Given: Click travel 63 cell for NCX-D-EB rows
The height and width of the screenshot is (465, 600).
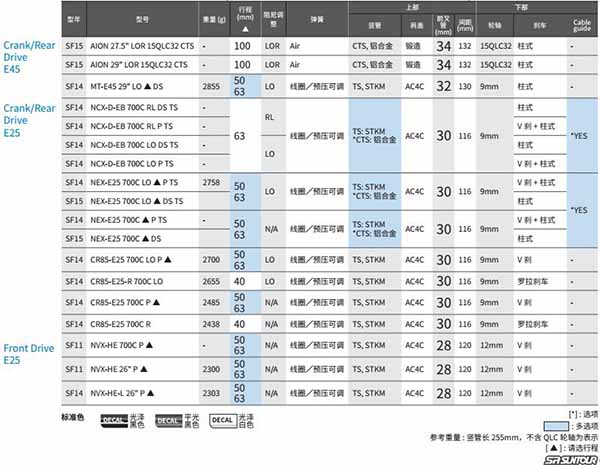Looking at the screenshot, I should point(240,136).
